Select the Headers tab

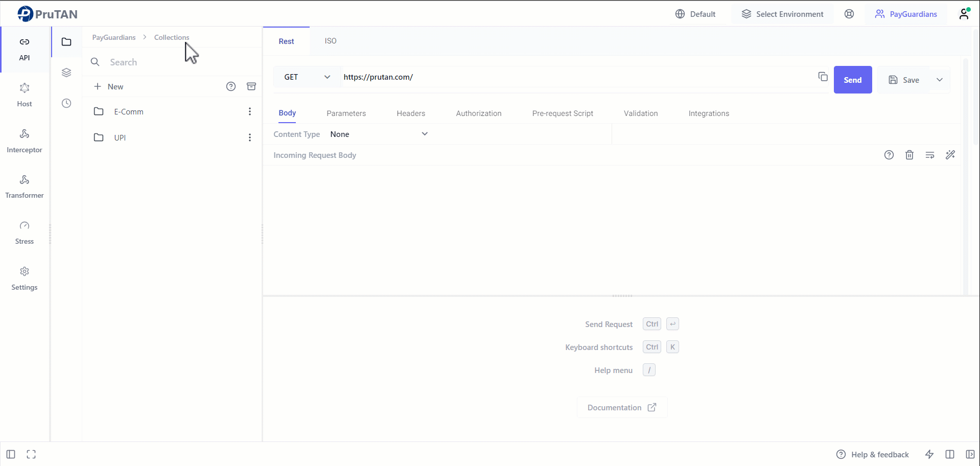pyautogui.click(x=411, y=113)
